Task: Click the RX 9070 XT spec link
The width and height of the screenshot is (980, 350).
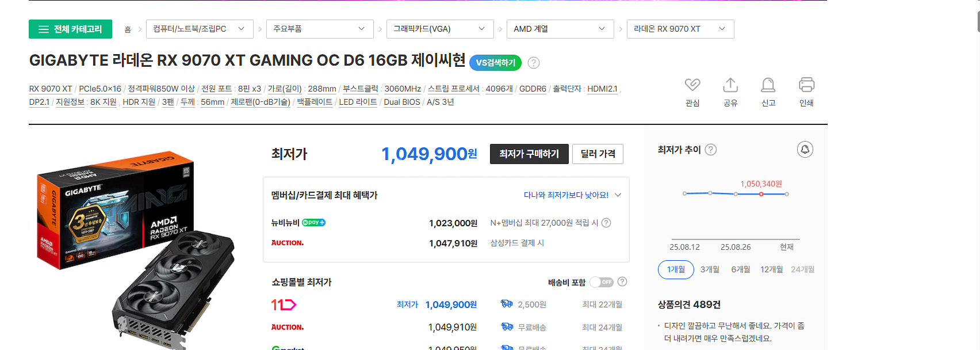Action: (x=51, y=89)
